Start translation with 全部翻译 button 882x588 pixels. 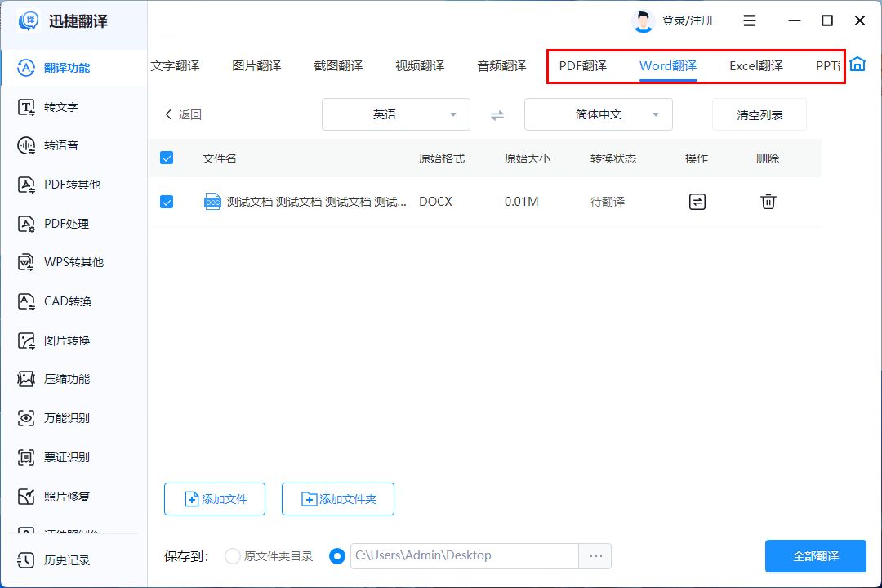[x=815, y=555]
